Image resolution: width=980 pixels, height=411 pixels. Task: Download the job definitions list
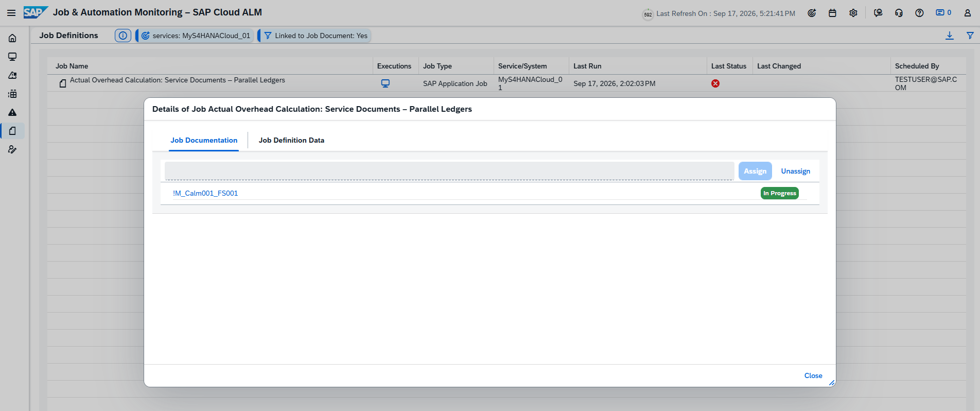coord(950,36)
